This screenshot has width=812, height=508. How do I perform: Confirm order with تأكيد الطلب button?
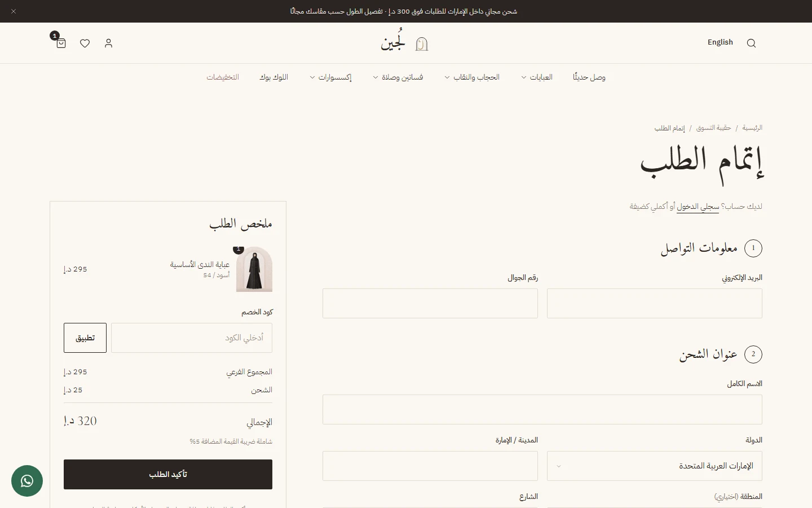pyautogui.click(x=168, y=475)
